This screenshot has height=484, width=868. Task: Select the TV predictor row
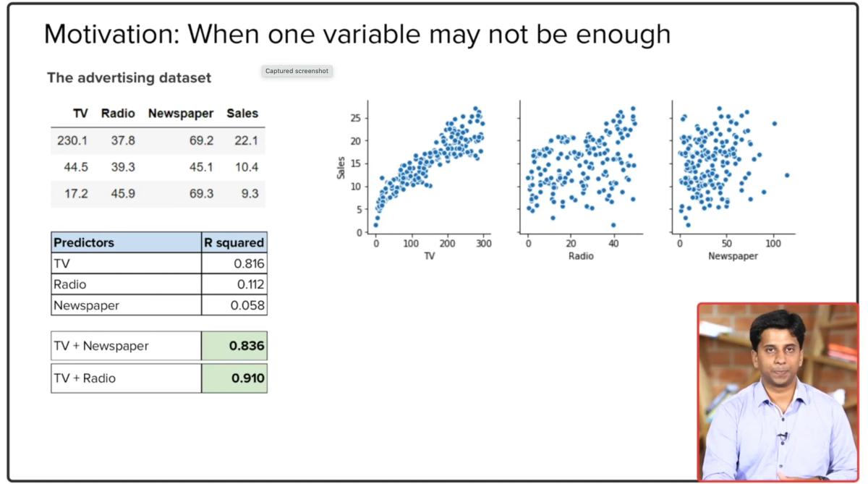(159, 263)
